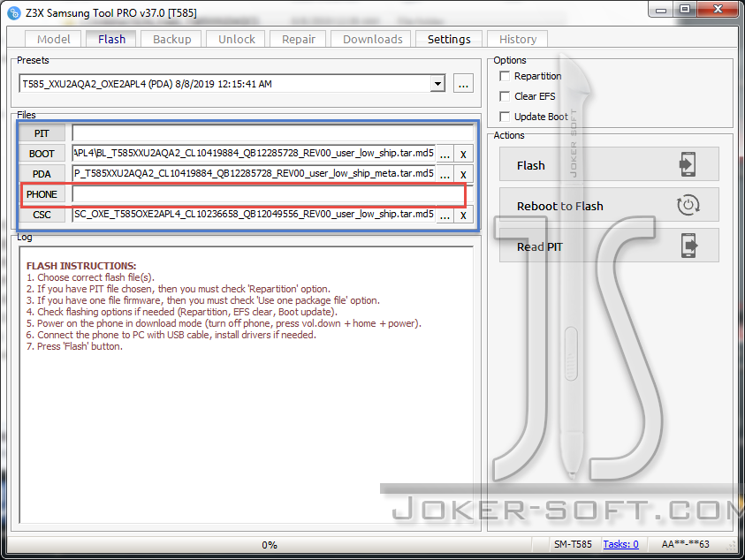
Task: Toggle the Update Boot checkbox
Action: [x=505, y=117]
